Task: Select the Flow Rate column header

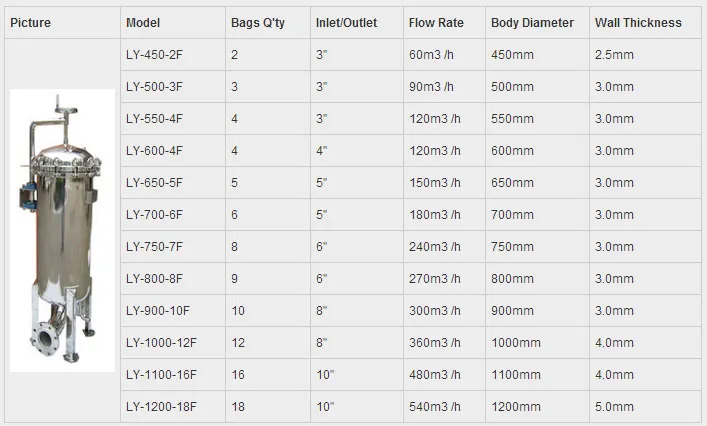Action: [435, 22]
